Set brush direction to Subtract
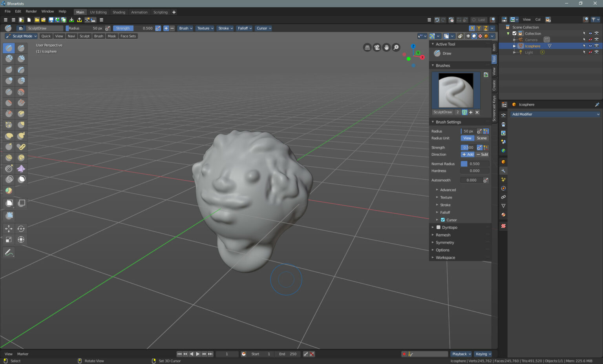The width and height of the screenshot is (603, 364). click(482, 155)
